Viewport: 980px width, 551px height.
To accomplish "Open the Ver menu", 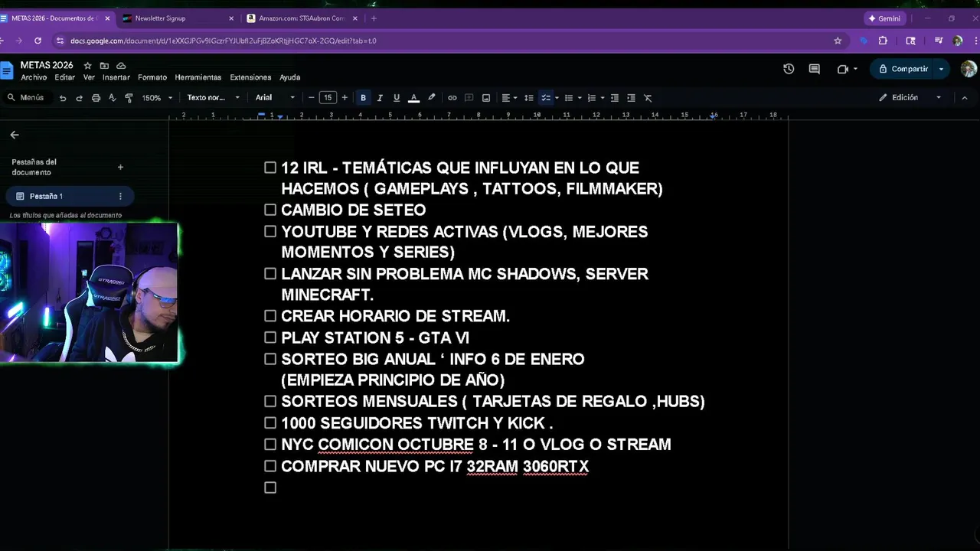I will (x=89, y=77).
